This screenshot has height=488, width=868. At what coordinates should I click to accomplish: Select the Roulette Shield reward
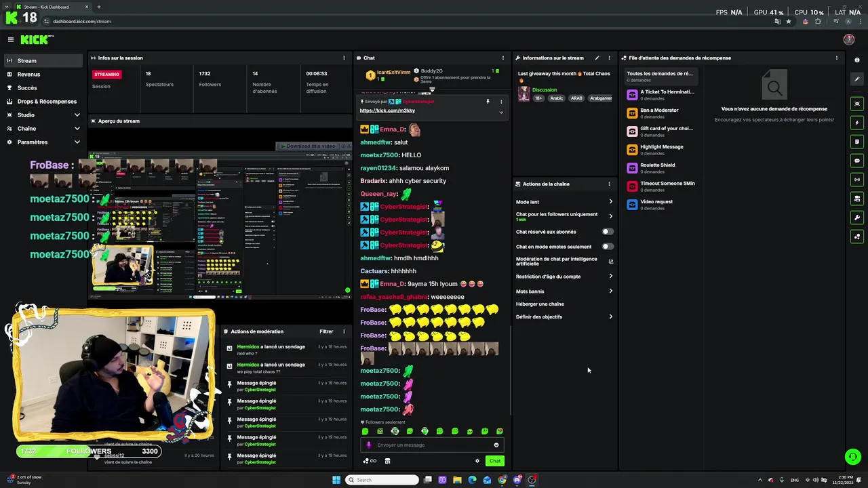click(x=662, y=167)
